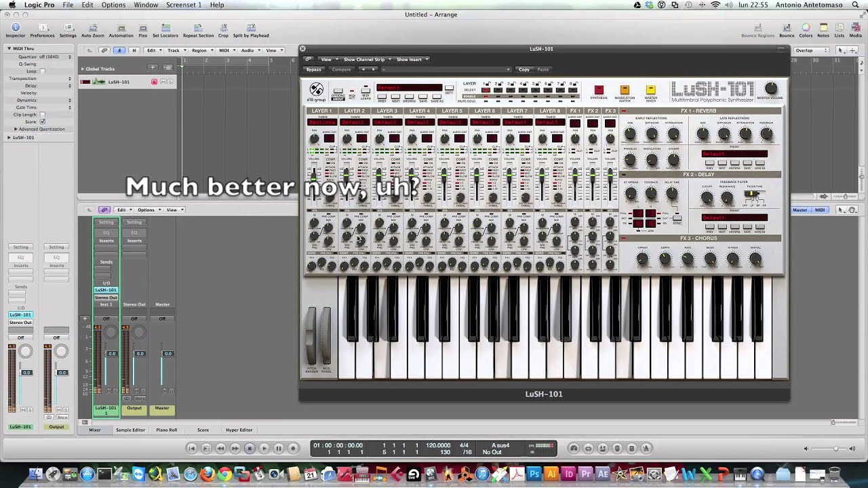This screenshot has width=868, height=488.
Task: Click the Compare button in plugin header
Action: click(341, 69)
